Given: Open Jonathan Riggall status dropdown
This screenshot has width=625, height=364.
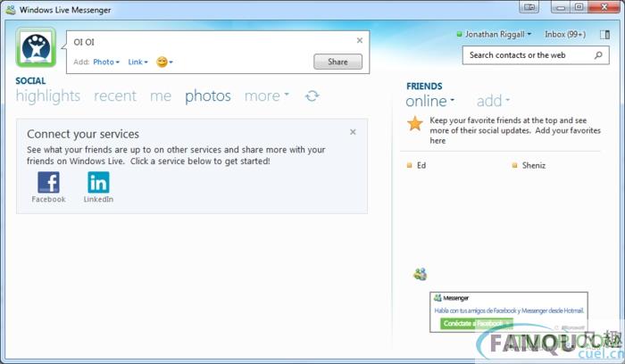Looking at the screenshot, I should (x=497, y=34).
